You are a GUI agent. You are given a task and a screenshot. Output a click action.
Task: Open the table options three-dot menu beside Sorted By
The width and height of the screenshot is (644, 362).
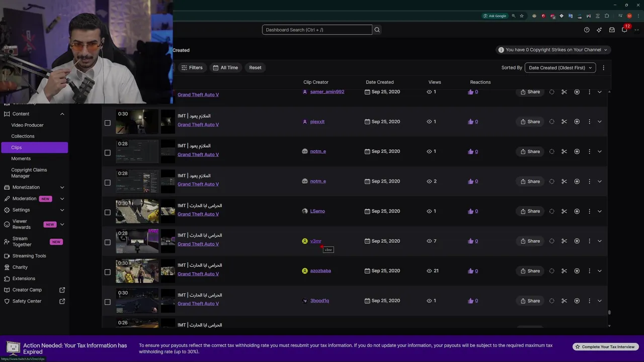tap(603, 67)
